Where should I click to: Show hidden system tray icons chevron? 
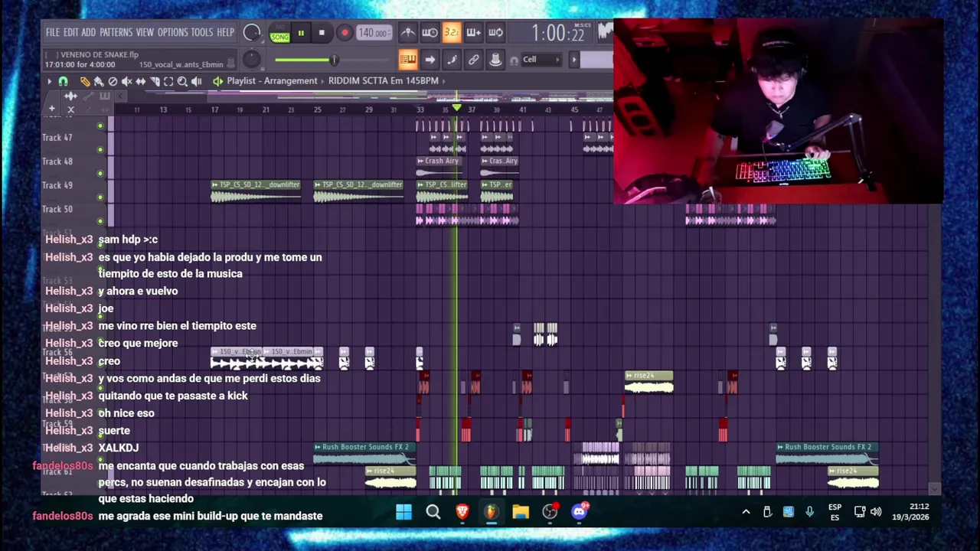746,512
